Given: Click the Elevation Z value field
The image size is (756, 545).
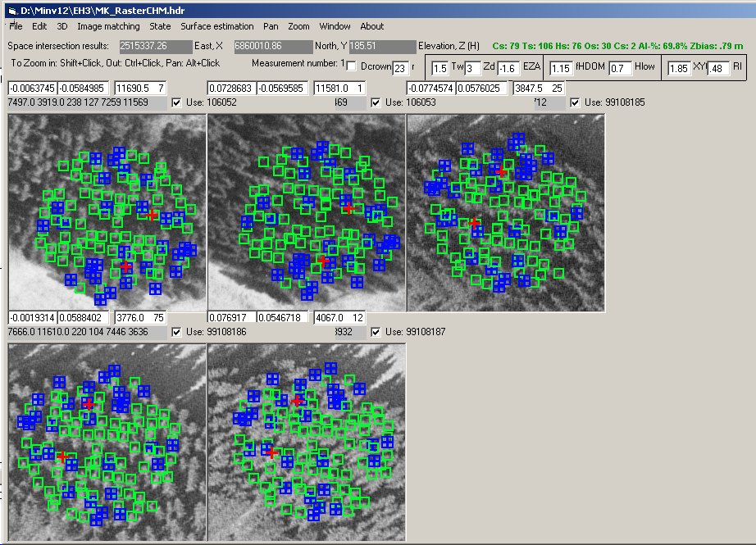Looking at the screenshot, I should (382, 47).
